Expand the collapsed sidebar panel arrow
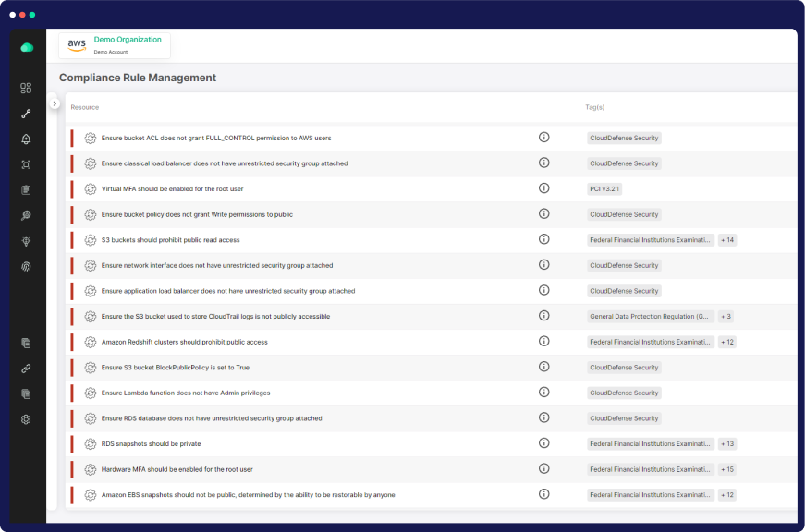Viewport: 805px width, 532px height. coord(55,103)
